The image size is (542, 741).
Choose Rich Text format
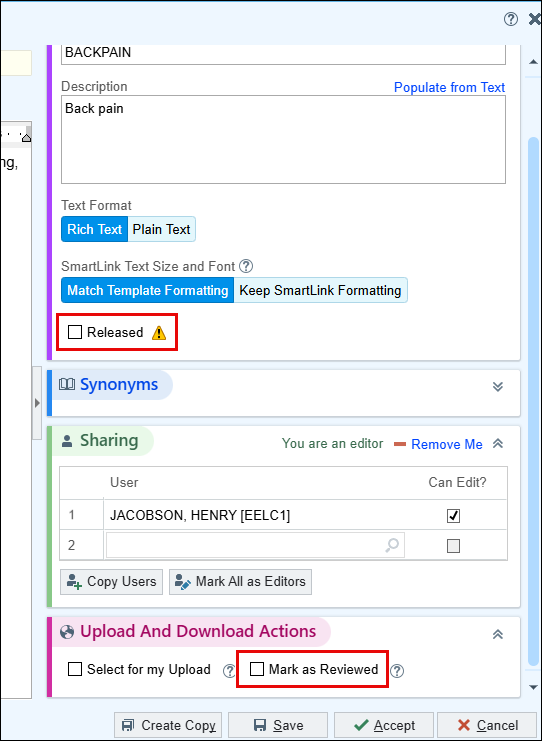[x=95, y=229]
